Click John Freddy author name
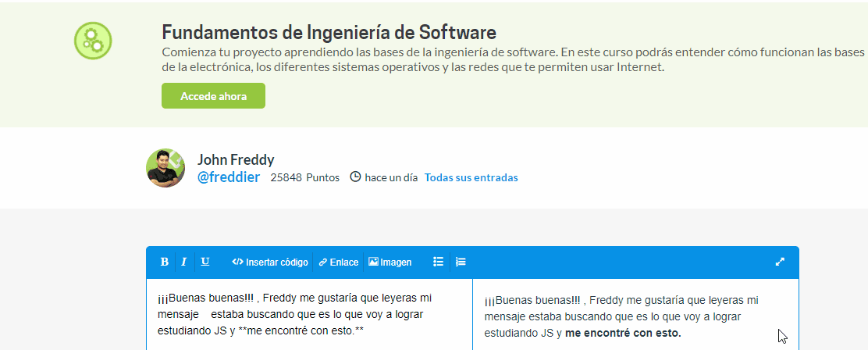 coord(236,160)
